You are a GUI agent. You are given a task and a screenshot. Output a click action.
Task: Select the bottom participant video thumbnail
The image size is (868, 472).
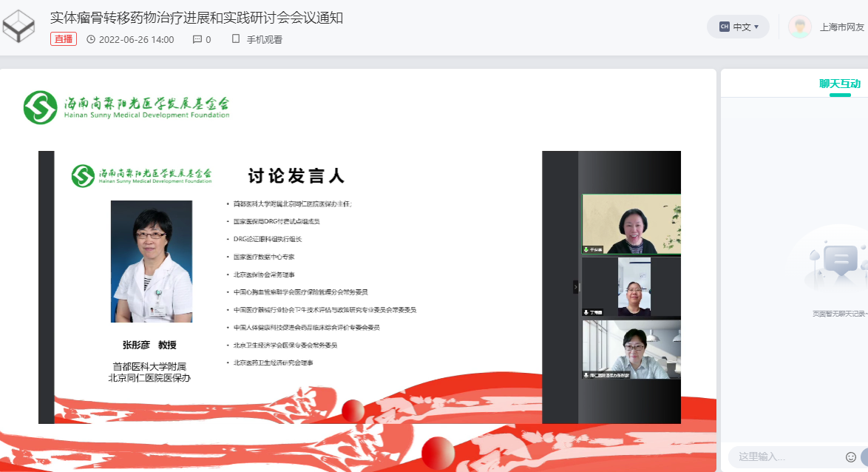pyautogui.click(x=631, y=349)
